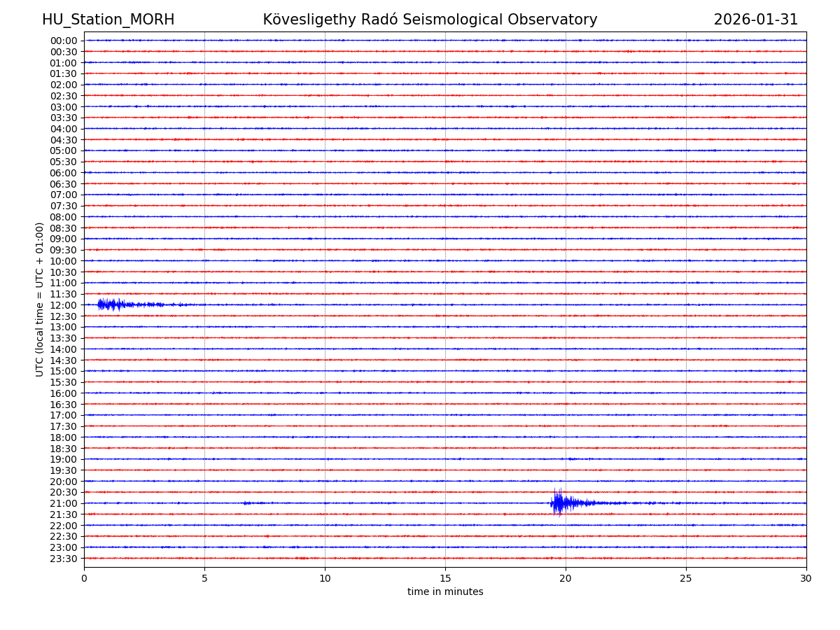Click the 30 tick on the minutes axis
The width and height of the screenshot is (840, 630).
coord(806,578)
